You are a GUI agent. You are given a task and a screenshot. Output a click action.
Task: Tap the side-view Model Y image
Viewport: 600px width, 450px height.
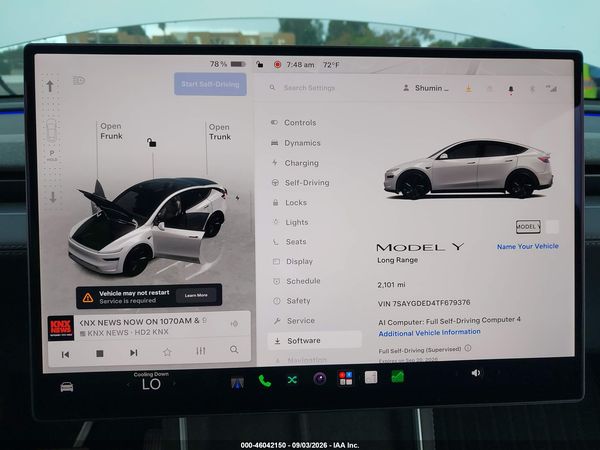(468, 168)
